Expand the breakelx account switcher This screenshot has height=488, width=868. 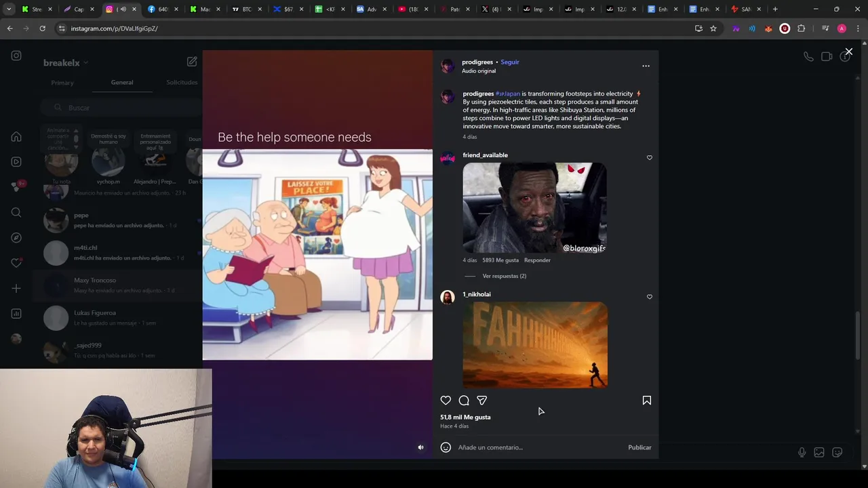tap(66, 62)
